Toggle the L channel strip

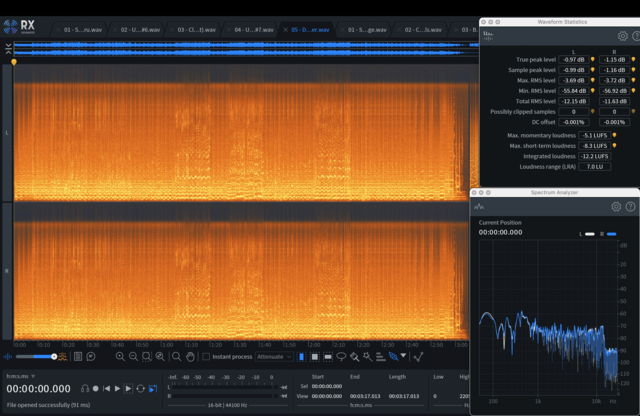[7, 133]
